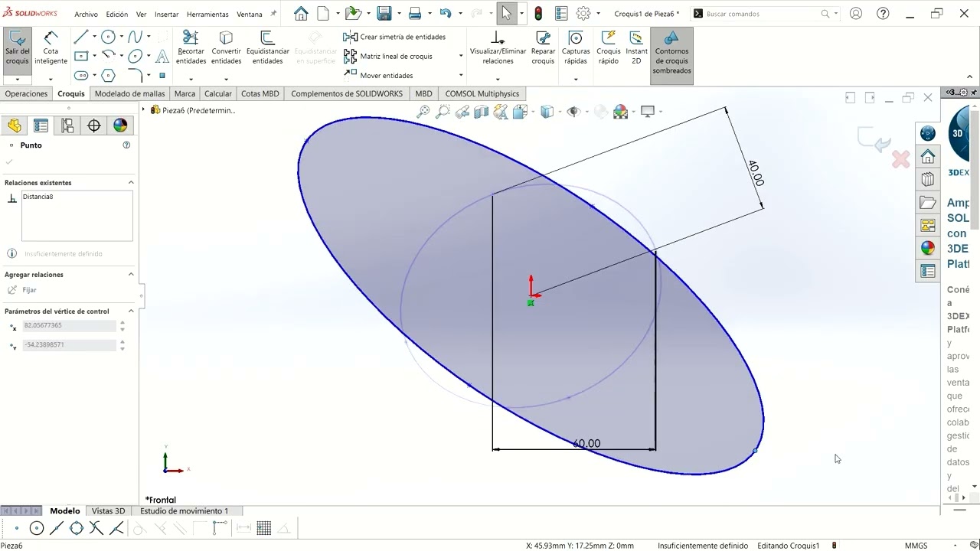Switch to Estudio de movimiento 1 tab
Viewport: 980px width, 551px height.
point(184,510)
